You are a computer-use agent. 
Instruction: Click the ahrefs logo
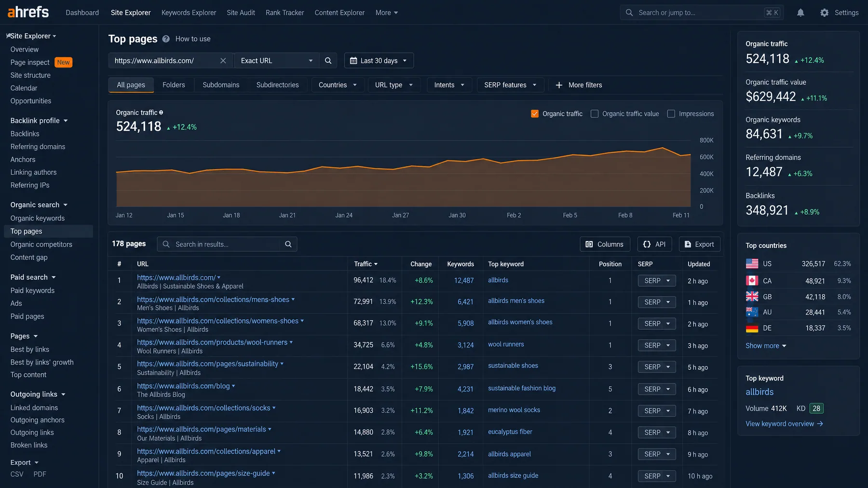(28, 12)
